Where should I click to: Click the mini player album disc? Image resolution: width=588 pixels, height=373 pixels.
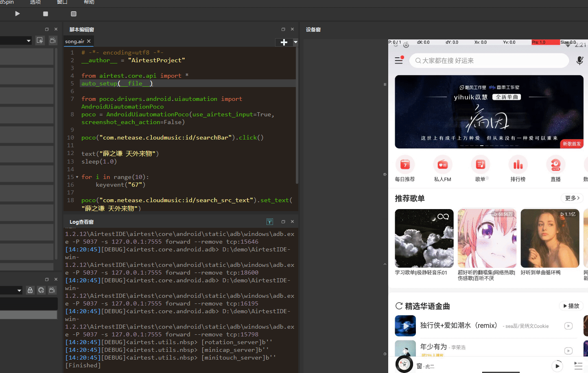pyautogui.click(x=404, y=364)
